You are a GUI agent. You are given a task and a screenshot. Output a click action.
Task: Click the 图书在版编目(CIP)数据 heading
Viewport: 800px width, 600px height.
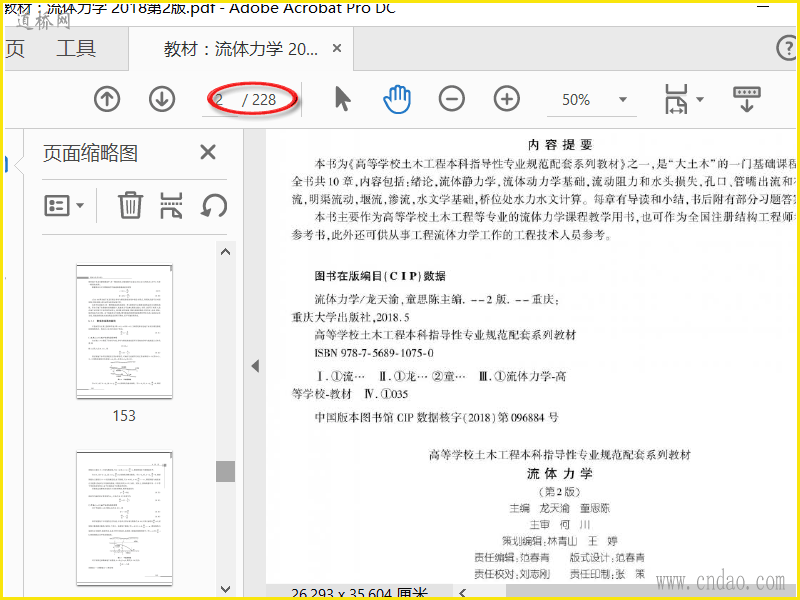380,276
